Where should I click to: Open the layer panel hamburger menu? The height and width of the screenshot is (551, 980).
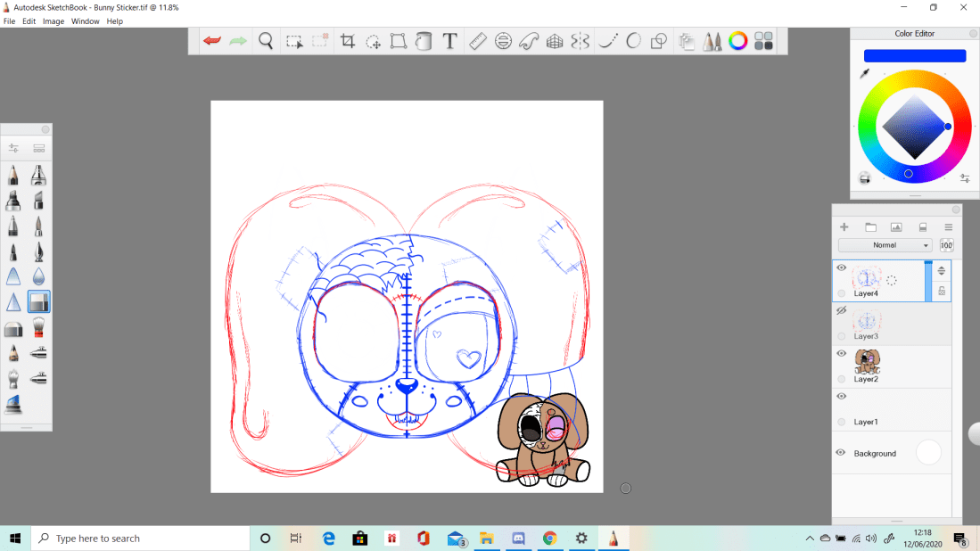tap(949, 227)
